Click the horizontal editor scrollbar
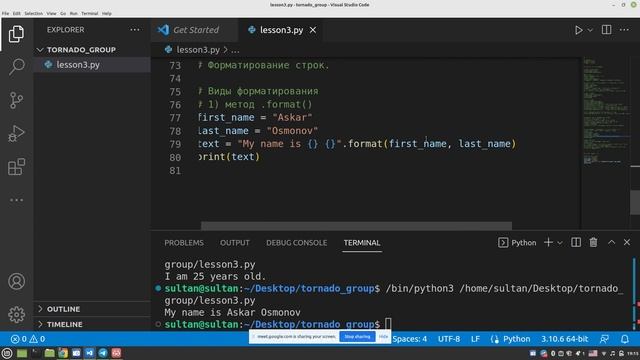Image resolution: width=640 pixels, height=360 pixels. pos(356,226)
